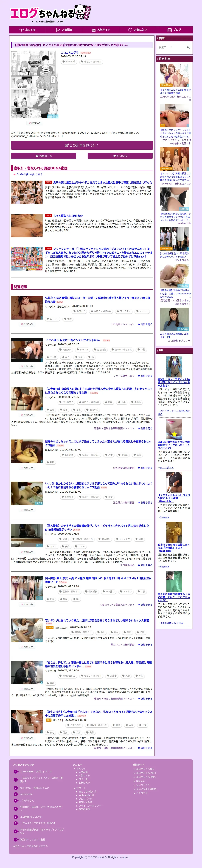Image resolution: width=202 pixels, height=868 pixels.
Task: Click the magnifier search icon
Action: [x=188, y=47]
